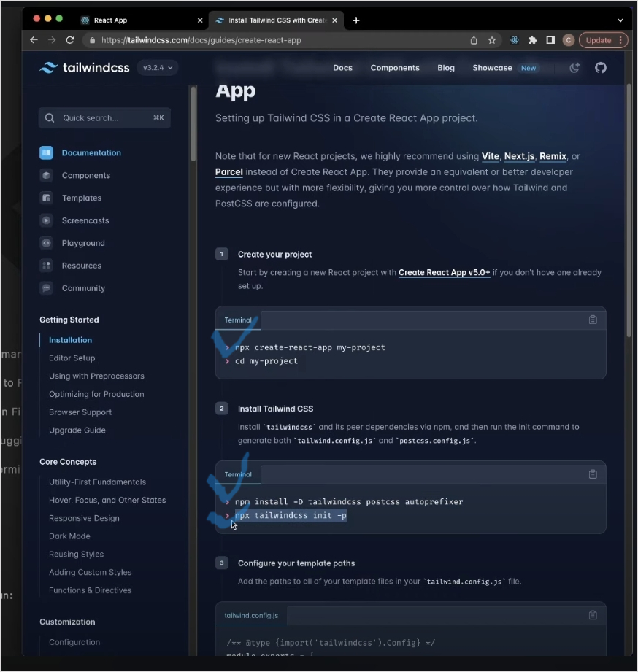The image size is (638, 672).
Task: Open Showcase in the top navigation
Action: (x=492, y=68)
